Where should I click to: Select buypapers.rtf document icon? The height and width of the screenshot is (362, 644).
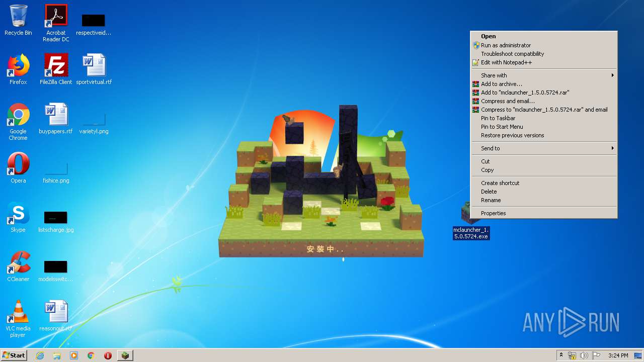point(56,119)
